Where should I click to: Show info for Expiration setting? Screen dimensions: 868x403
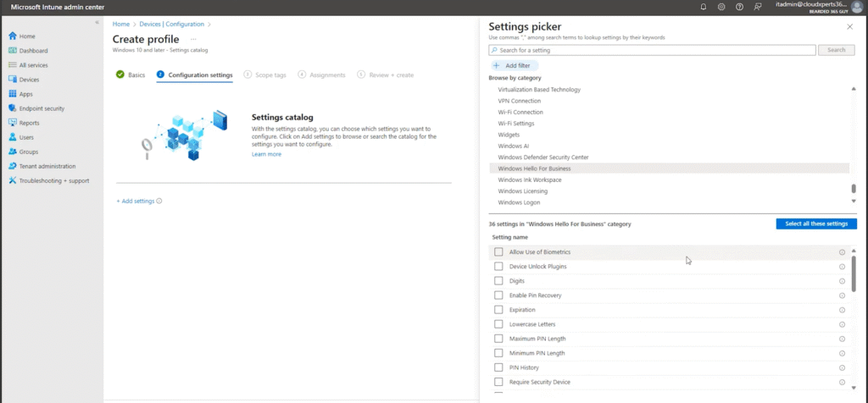[842, 310]
